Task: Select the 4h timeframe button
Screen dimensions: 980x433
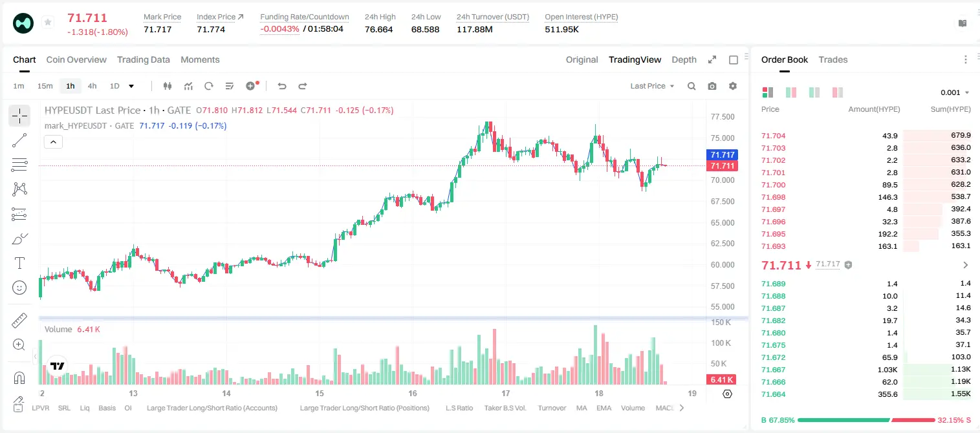Action: [x=92, y=86]
